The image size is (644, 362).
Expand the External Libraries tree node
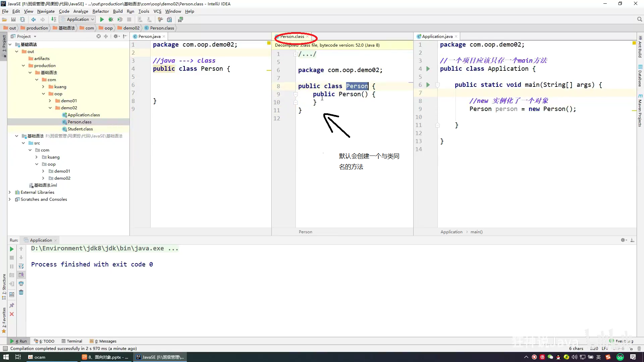click(10, 192)
